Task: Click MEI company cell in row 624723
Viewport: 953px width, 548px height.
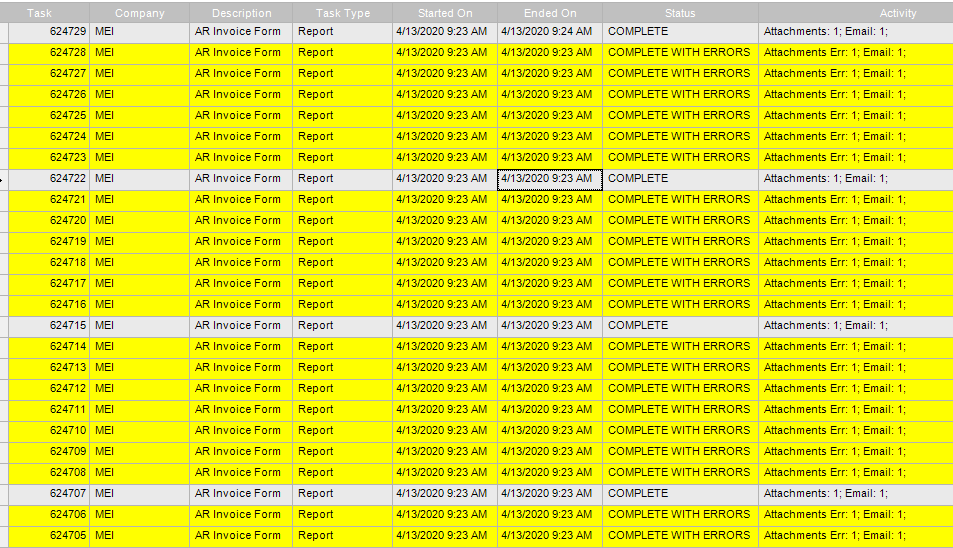Action: point(139,157)
